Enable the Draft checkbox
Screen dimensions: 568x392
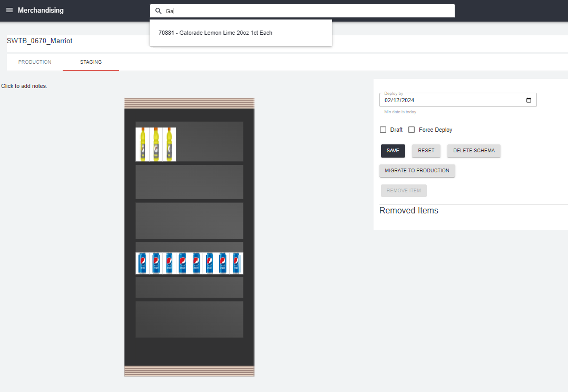383,129
